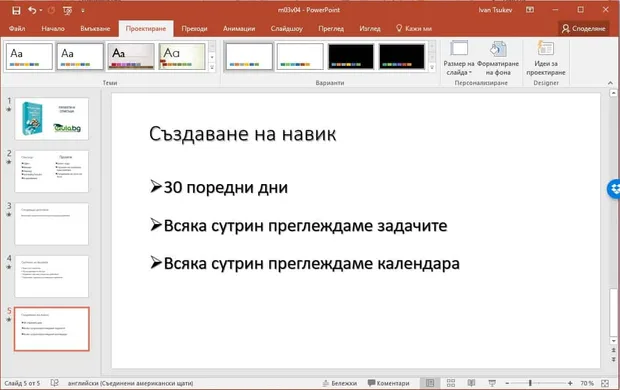Click the title Създаване на навик
Image resolution: width=620 pixels, height=390 pixels.
point(243,134)
